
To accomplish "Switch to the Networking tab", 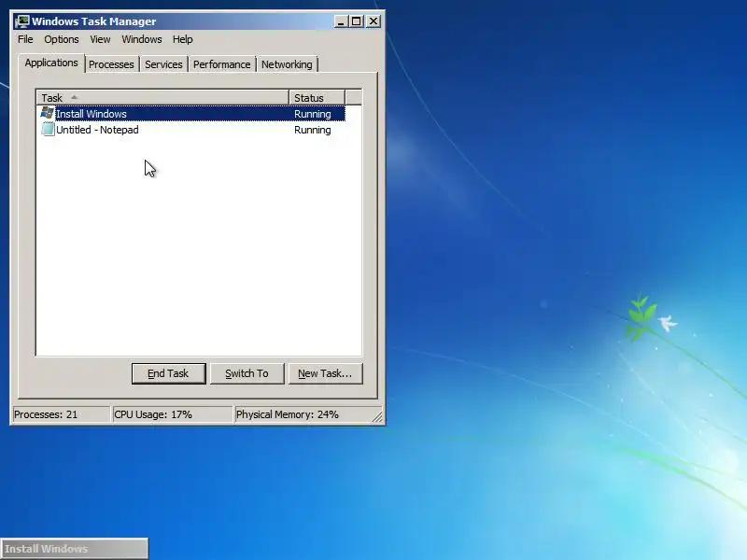I will click(x=287, y=64).
